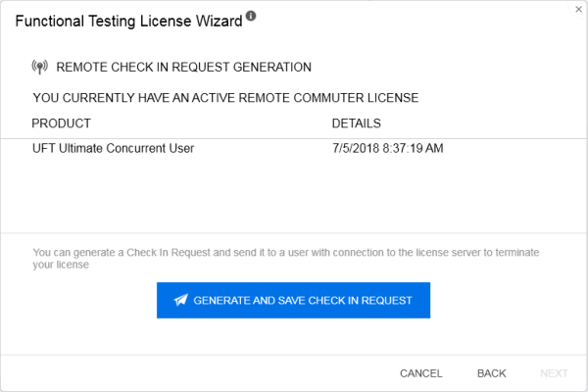Click the word "LICENSE" in the active license message
The height and width of the screenshot is (392, 588).
coord(392,98)
